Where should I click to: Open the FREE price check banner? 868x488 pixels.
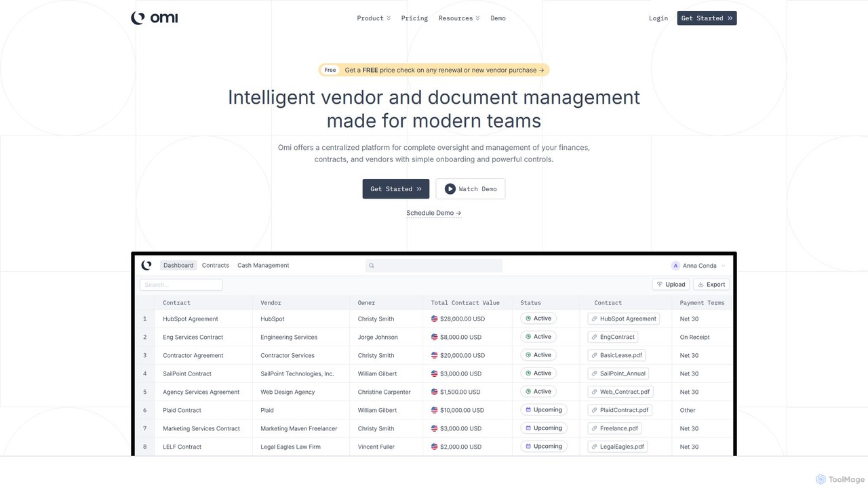434,70
